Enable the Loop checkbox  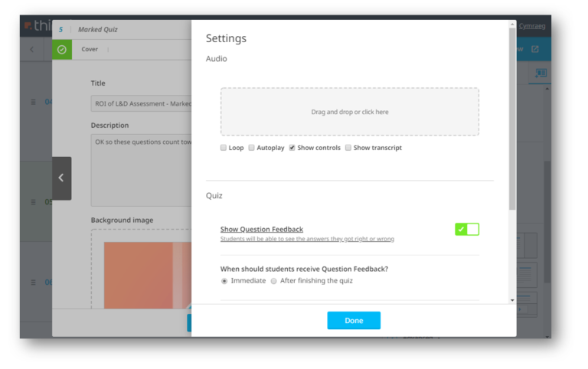(224, 148)
